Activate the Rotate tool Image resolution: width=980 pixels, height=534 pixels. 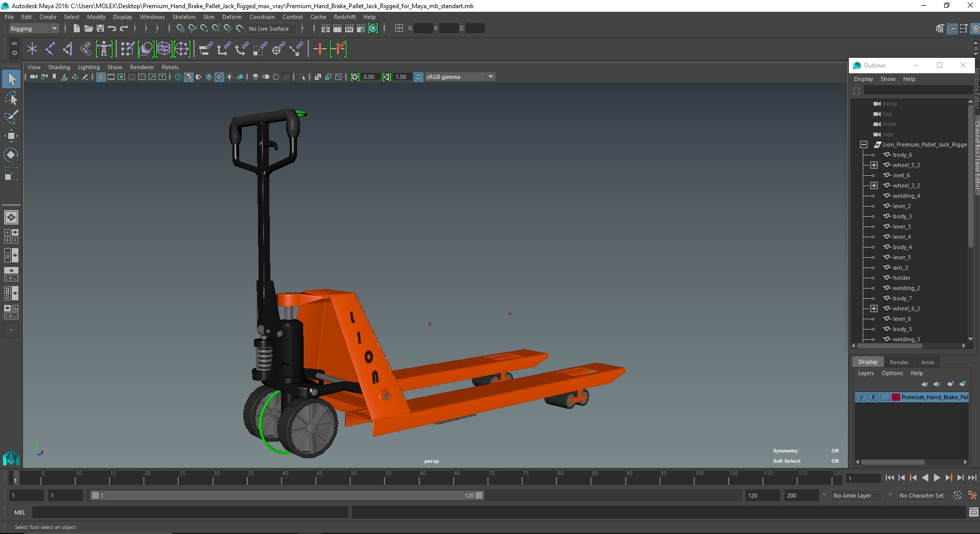point(11,155)
